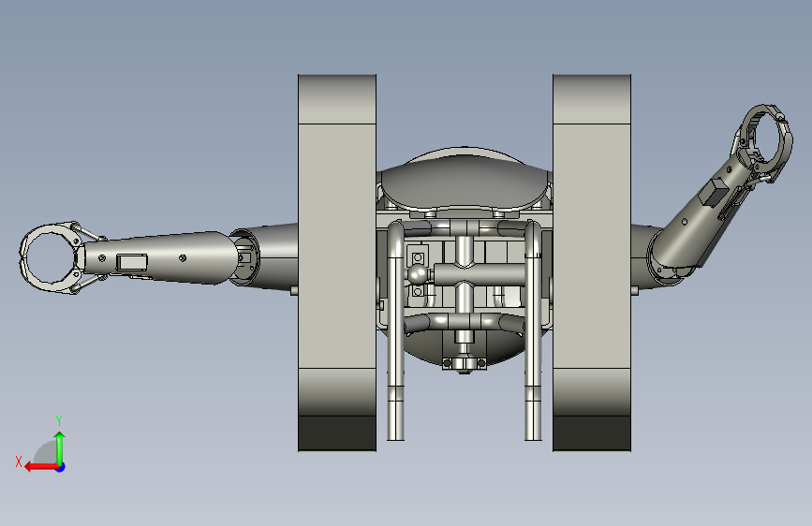Select the sphere joint inside the center frame
Image resolution: width=812 pixels, height=526 pixels.
point(418,274)
